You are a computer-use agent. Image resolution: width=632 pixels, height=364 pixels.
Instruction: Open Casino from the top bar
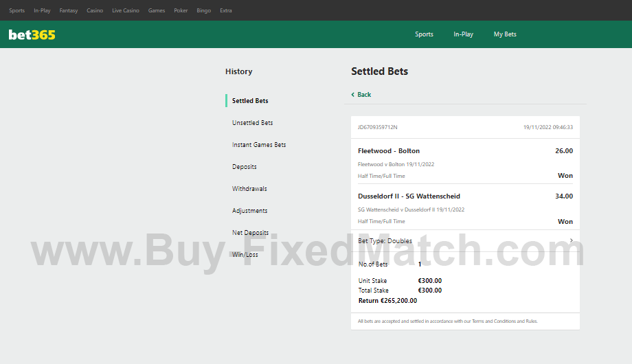tap(95, 10)
